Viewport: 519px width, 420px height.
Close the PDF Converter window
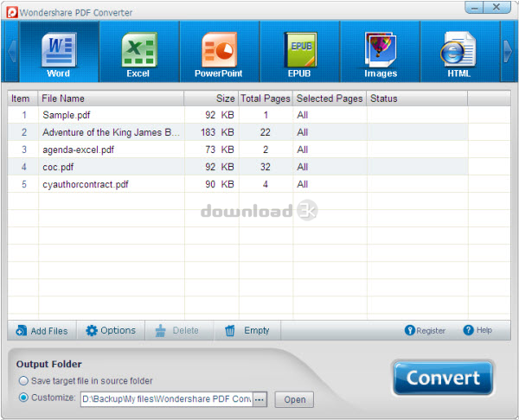point(497,7)
